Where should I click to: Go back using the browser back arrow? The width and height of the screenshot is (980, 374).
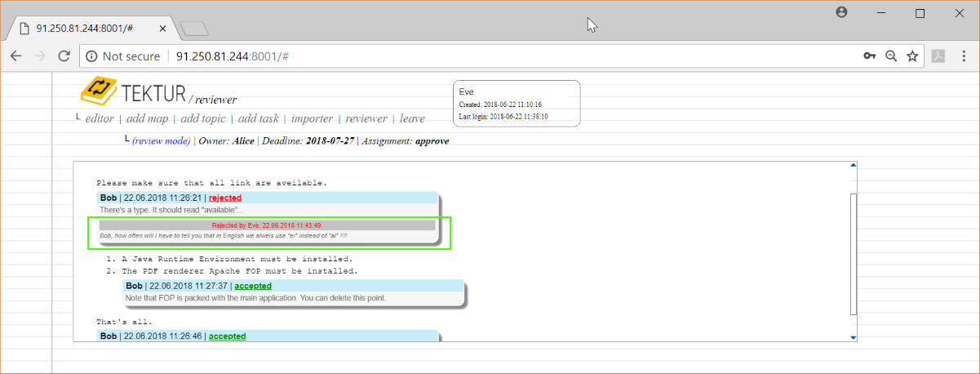tap(16, 56)
